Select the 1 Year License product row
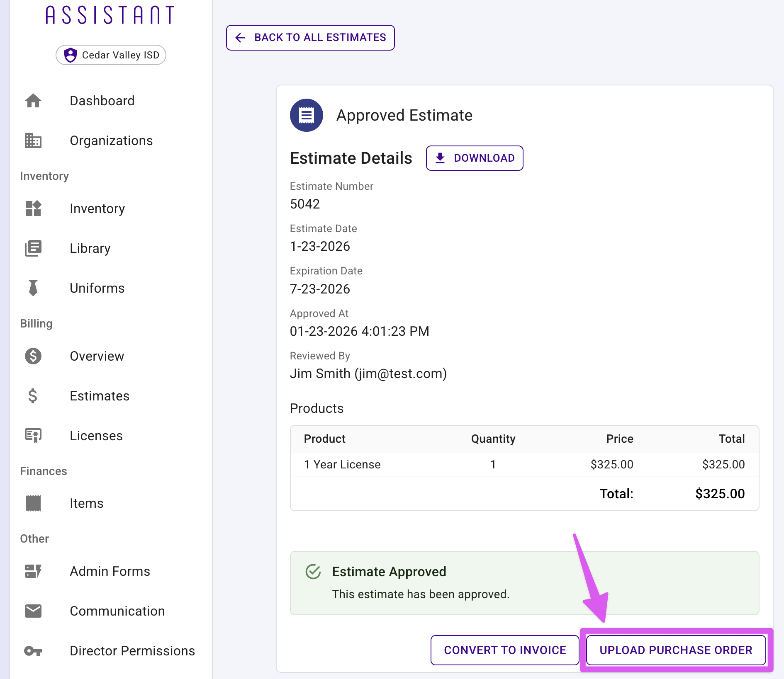 [x=342, y=464]
